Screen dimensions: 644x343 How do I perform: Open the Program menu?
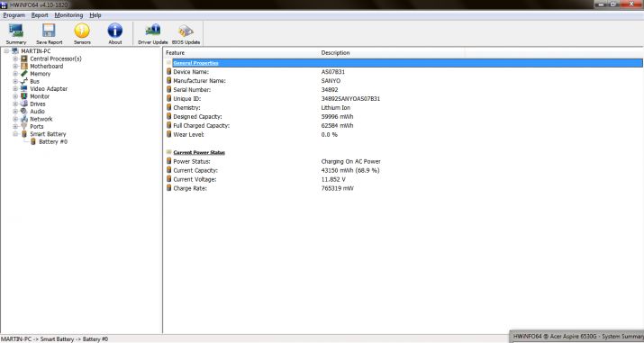click(x=14, y=15)
